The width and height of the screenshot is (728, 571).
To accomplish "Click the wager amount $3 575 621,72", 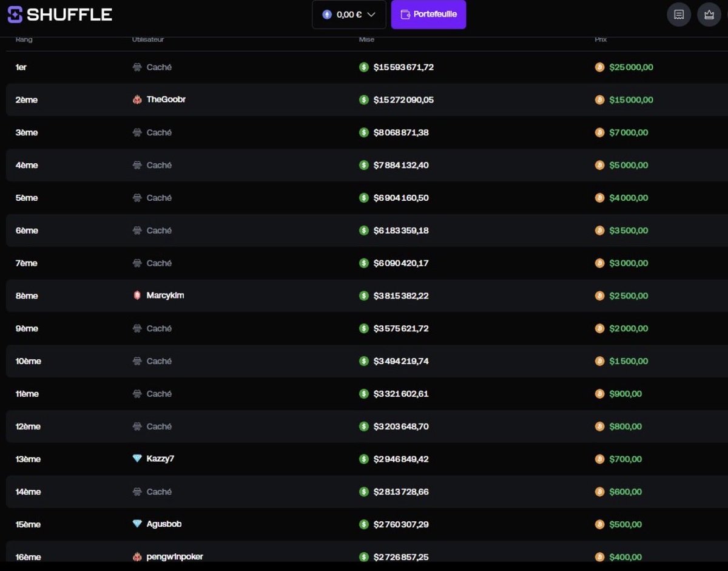I will [401, 328].
